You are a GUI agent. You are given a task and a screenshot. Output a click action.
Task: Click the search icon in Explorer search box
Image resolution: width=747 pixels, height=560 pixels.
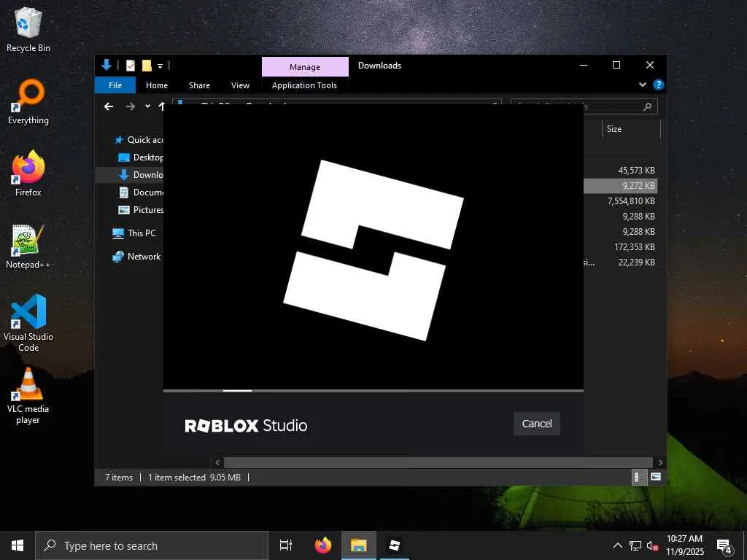pos(647,106)
